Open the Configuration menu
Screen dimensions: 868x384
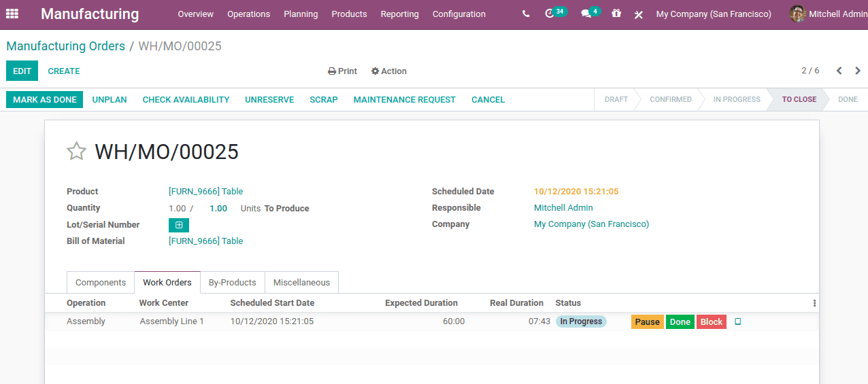point(459,14)
